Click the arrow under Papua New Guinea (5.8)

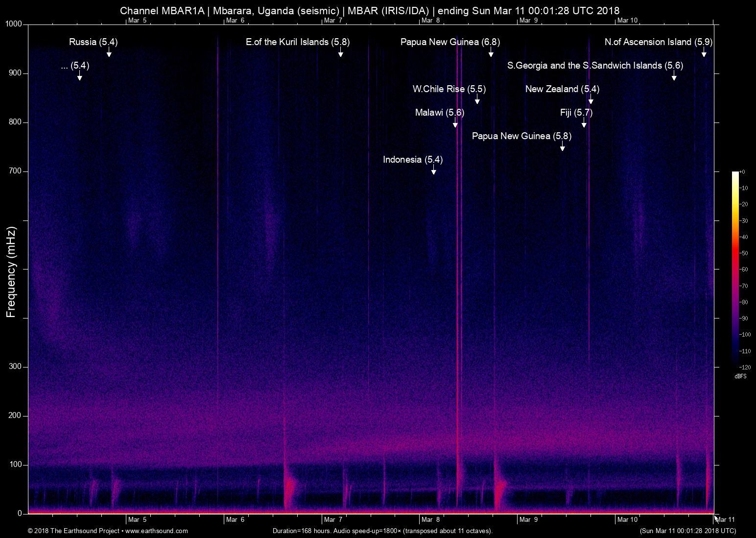(563, 147)
